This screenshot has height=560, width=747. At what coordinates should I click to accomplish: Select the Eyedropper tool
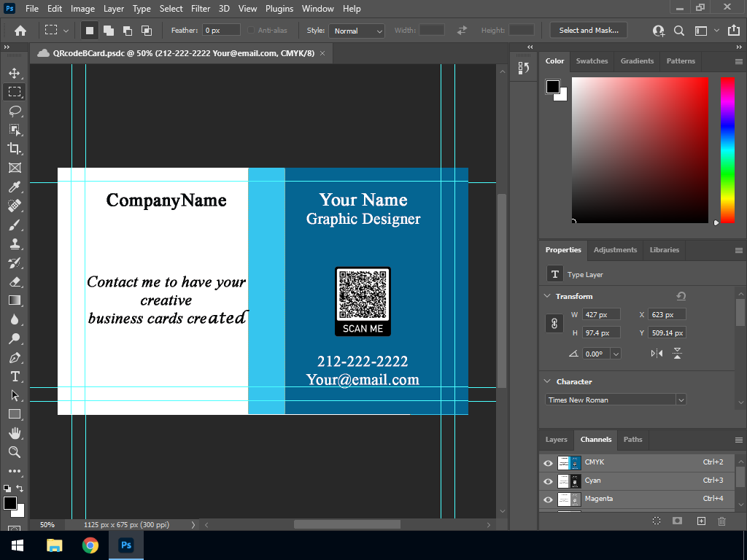pos(15,187)
